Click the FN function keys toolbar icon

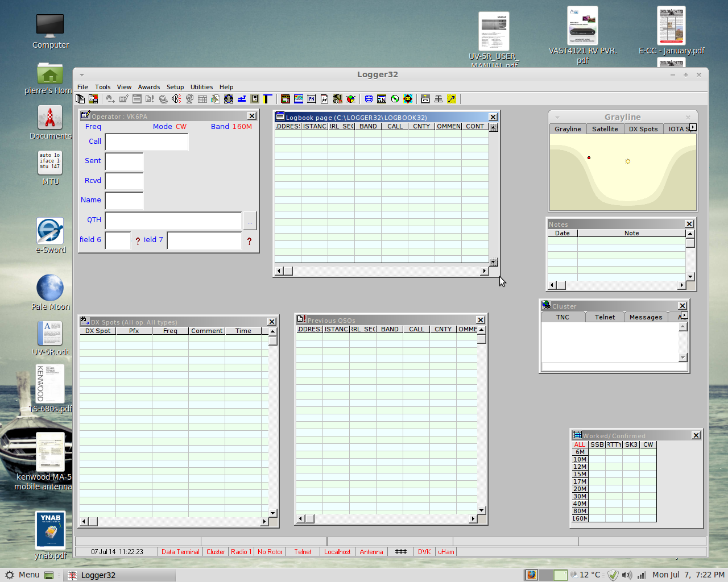coord(312,99)
